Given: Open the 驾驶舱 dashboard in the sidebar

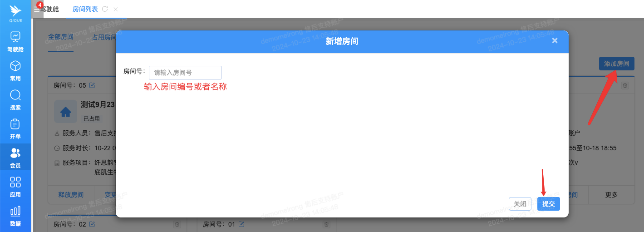Looking at the screenshot, I should 15,41.
